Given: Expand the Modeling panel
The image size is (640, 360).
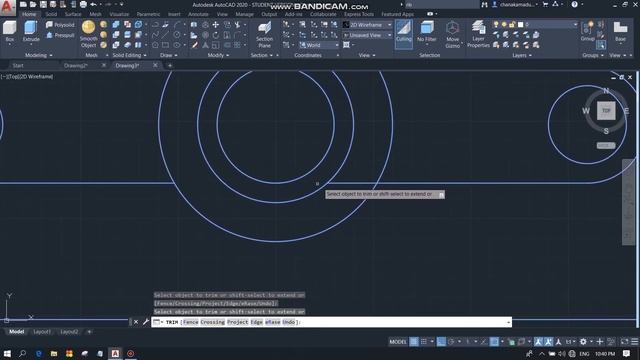Looking at the screenshot, I should pos(38,55).
